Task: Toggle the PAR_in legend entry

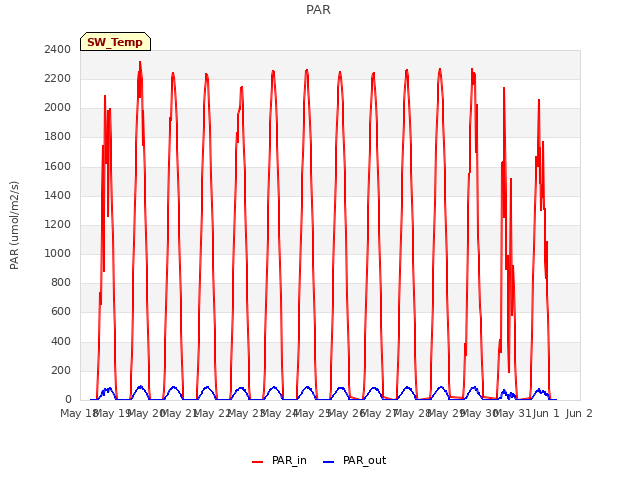Action: (x=279, y=461)
